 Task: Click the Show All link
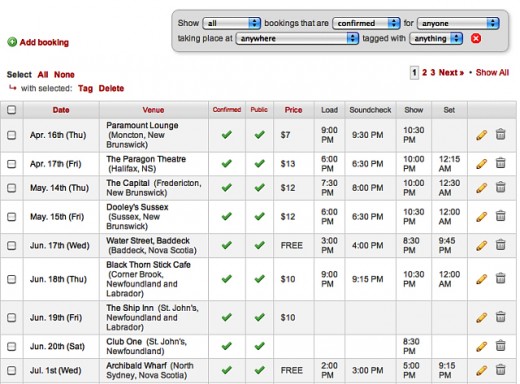tap(492, 72)
